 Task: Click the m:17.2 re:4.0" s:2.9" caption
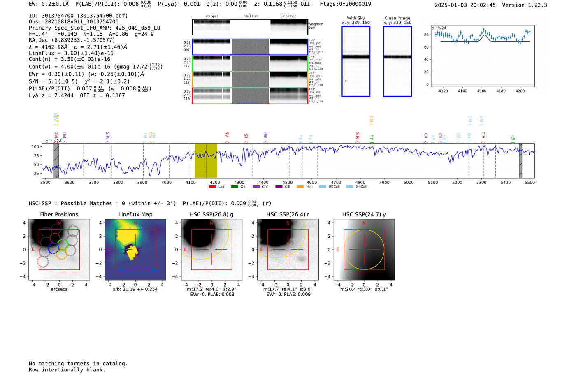click(211, 289)
